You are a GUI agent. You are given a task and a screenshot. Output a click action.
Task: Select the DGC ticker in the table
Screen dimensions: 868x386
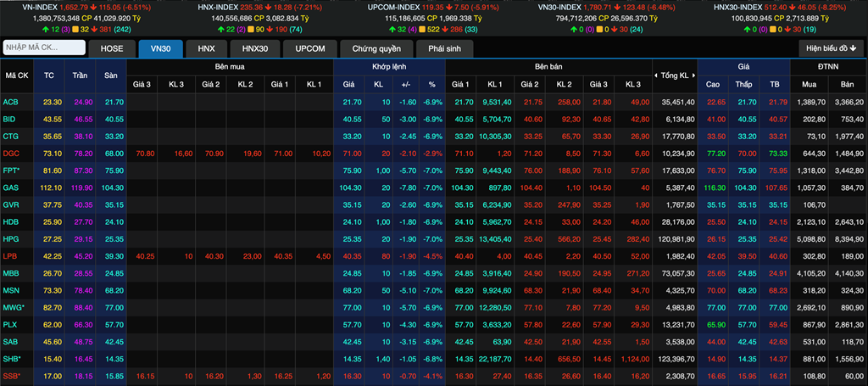[11, 153]
